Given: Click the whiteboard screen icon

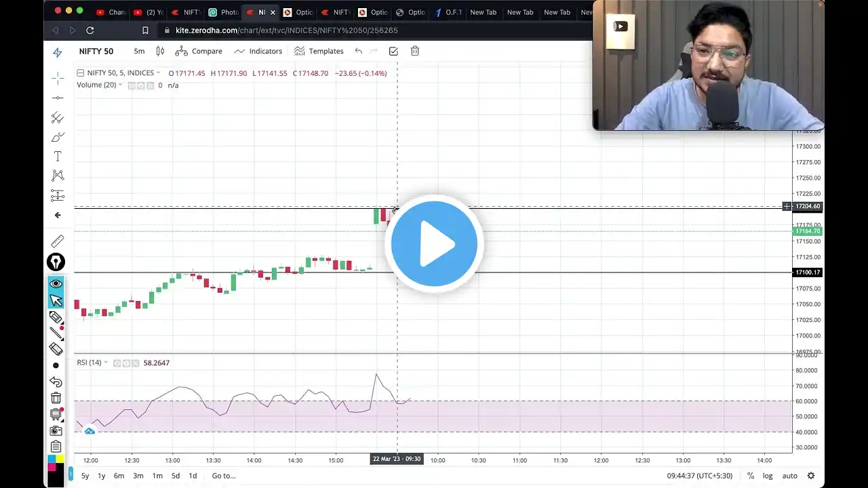Looking at the screenshot, I should coord(56,414).
